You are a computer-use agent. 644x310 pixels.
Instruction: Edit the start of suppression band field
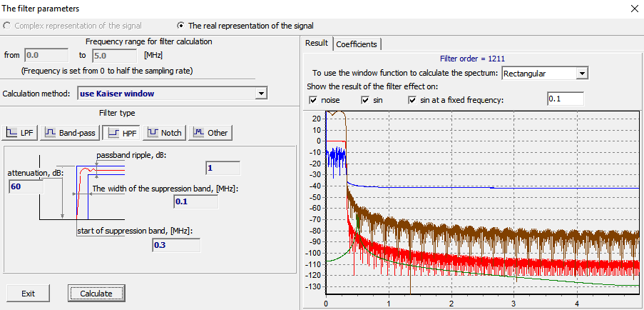175,245
